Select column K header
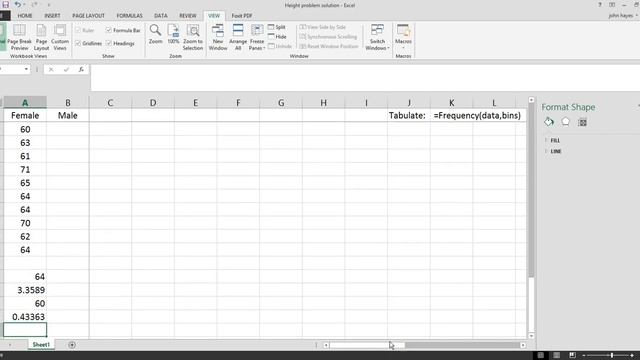Image resolution: width=640 pixels, height=360 pixels. [451, 102]
